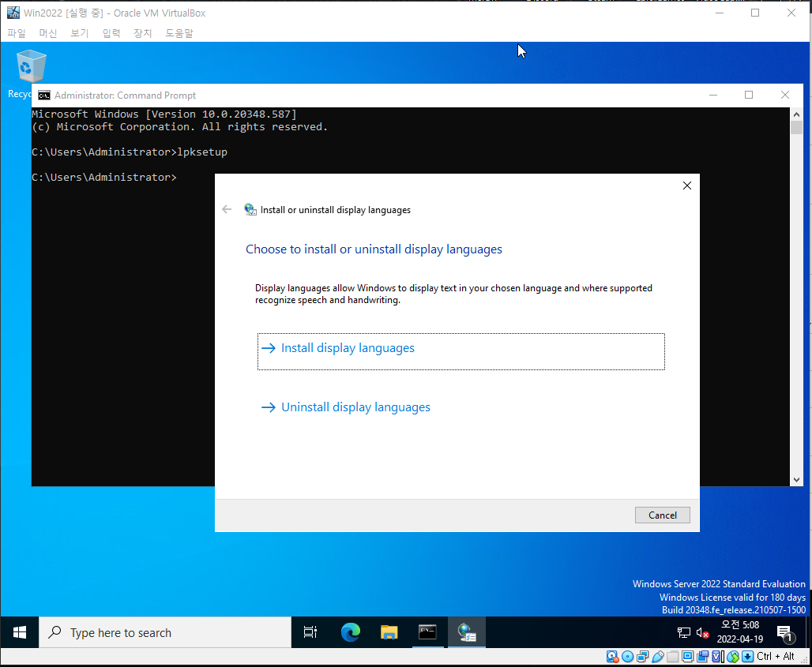This screenshot has height=667, width=812.
Task: Click the mouse integration status icon
Action: [x=733, y=657]
